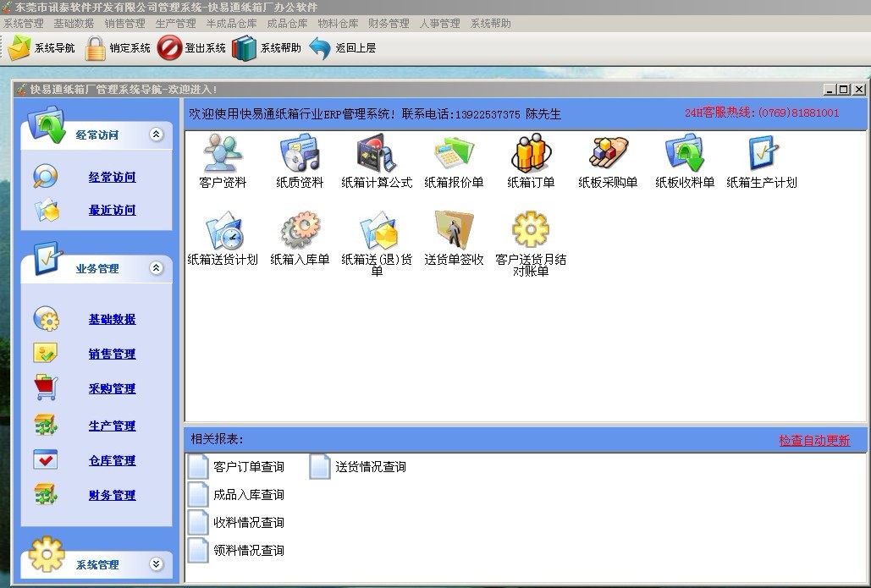The width and height of the screenshot is (871, 588).
Task: Click the 登出系统 toolbar button
Action: pyautogui.click(x=191, y=47)
